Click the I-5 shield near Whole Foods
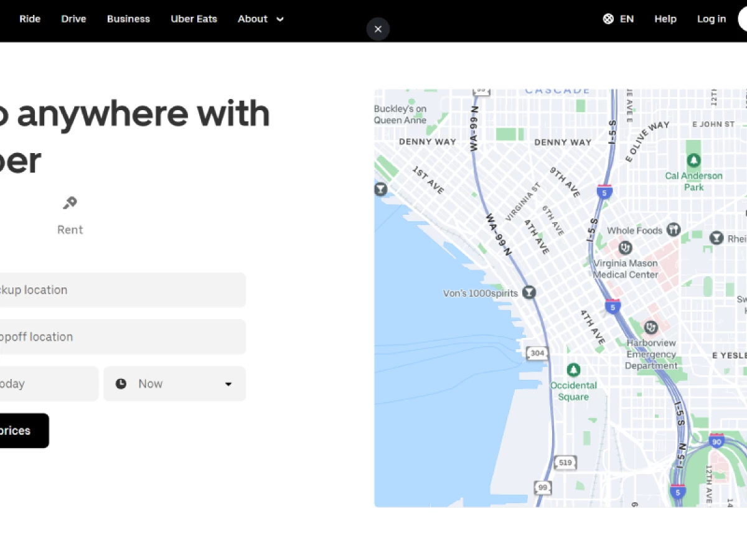 [603, 192]
